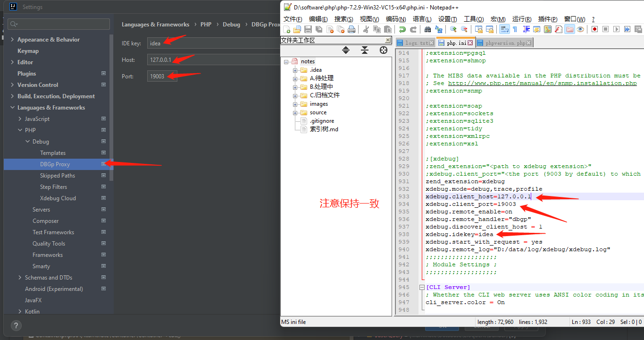The height and width of the screenshot is (340, 644).
Task: Expand Schemas and DTDs node
Action: [20, 278]
